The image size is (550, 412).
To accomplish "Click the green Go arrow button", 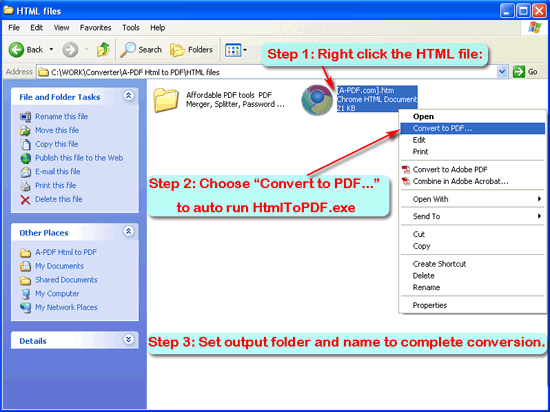I will [x=518, y=72].
